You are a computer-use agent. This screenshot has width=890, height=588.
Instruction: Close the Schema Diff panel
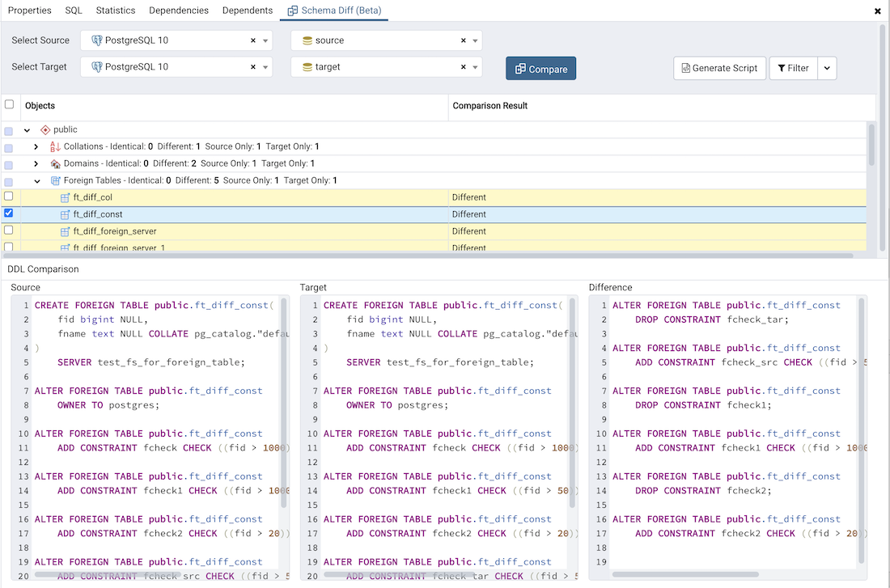[x=878, y=11]
